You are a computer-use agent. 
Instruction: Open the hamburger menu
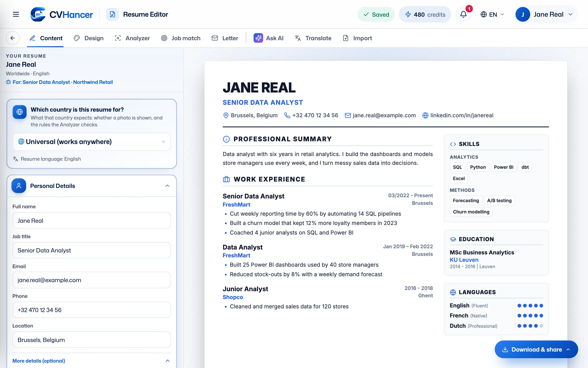click(16, 14)
